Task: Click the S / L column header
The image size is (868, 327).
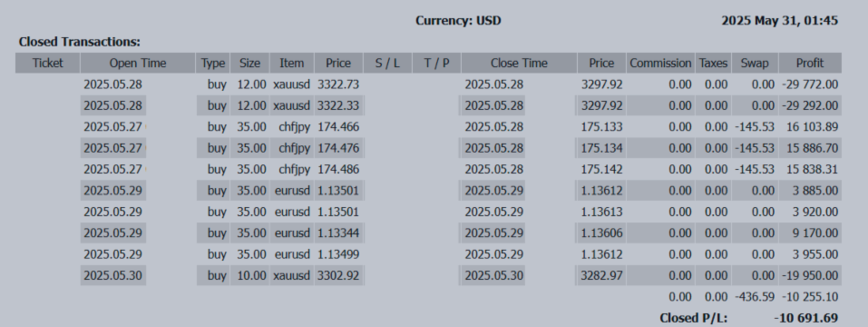Action: tap(387, 64)
